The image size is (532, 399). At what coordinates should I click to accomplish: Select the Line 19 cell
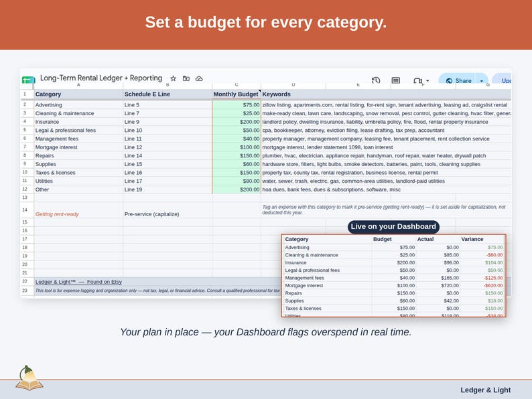(168, 189)
